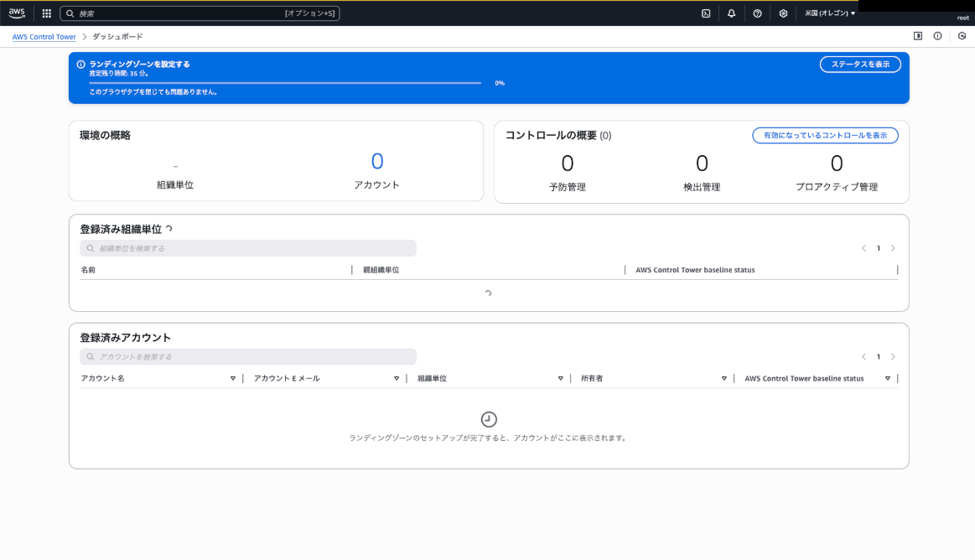Viewport: 975px width, 560px height.
Task: Click the 検出管理 count
Action: coord(702,163)
